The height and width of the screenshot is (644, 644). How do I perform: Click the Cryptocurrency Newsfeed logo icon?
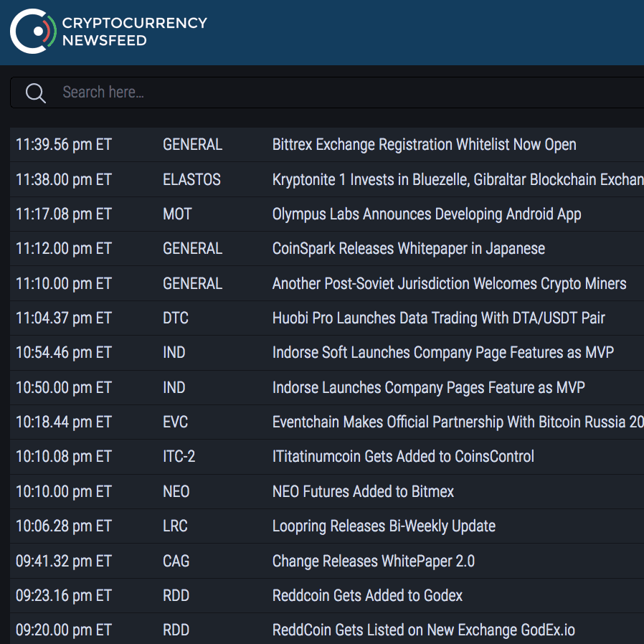[33, 32]
